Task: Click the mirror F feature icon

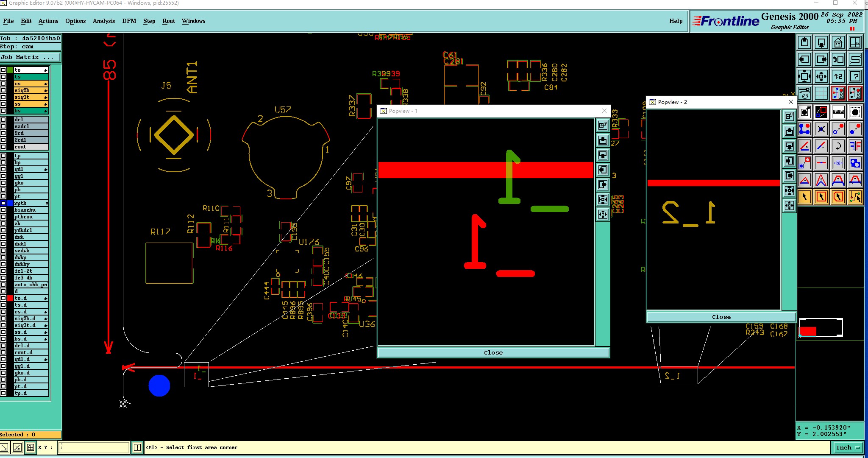Action: (x=855, y=146)
